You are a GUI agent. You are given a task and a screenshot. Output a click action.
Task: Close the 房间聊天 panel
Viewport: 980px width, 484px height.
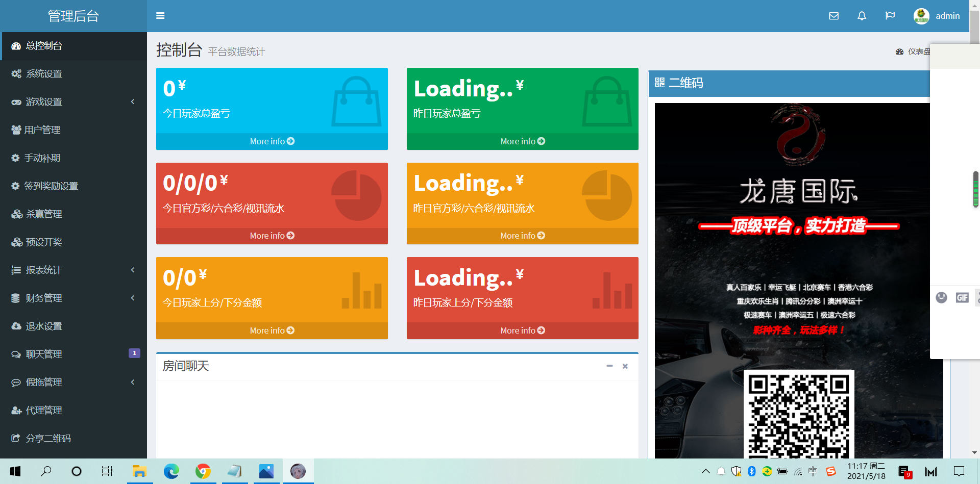pos(625,366)
